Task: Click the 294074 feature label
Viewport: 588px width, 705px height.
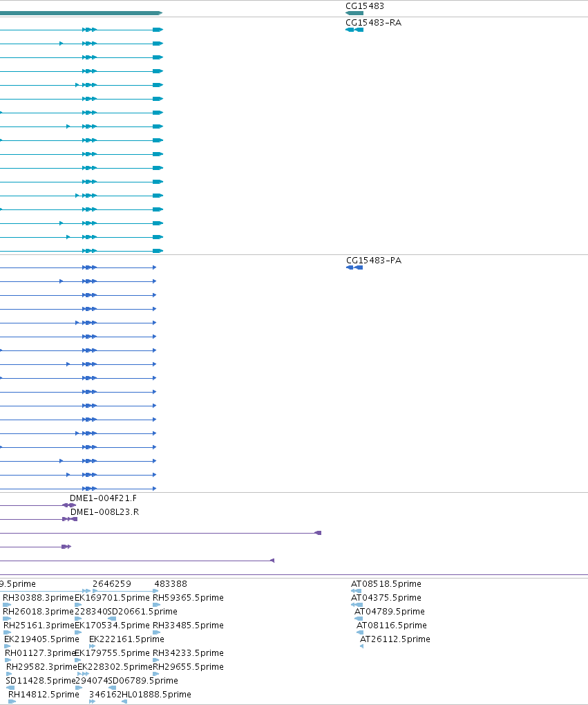Action: click(x=92, y=681)
